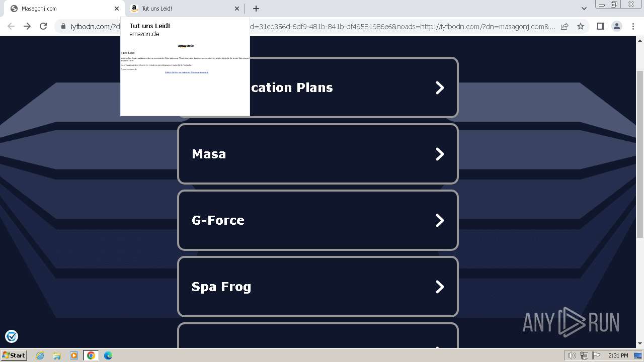Screen dimensions: 644x362
Task: Open the tab search dropdown
Action: point(584,9)
